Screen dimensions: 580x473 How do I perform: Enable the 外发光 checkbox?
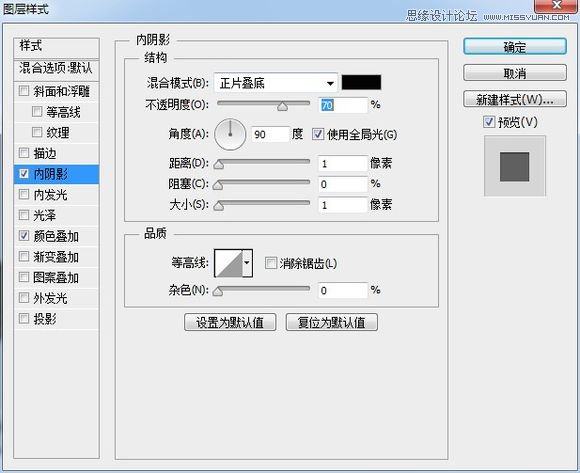coord(24,298)
